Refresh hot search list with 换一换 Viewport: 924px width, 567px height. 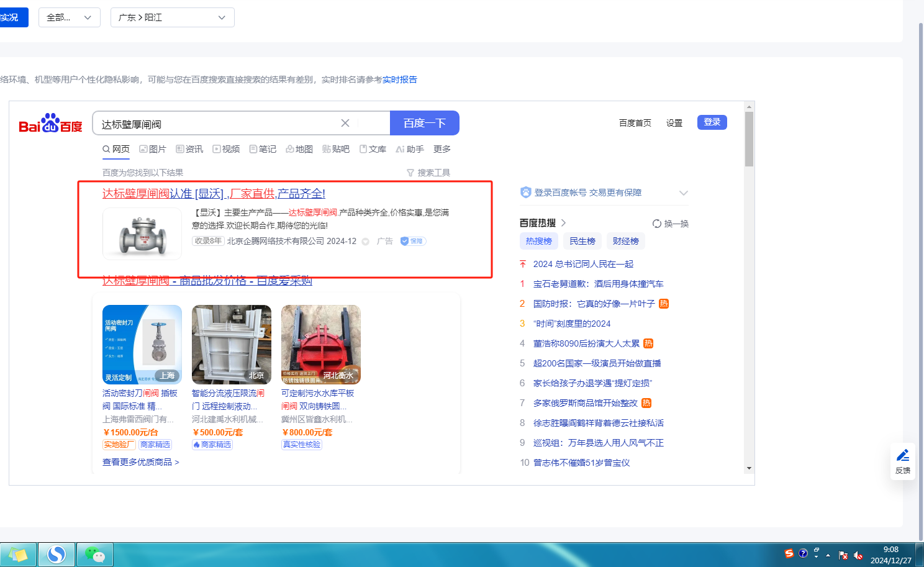tap(671, 224)
